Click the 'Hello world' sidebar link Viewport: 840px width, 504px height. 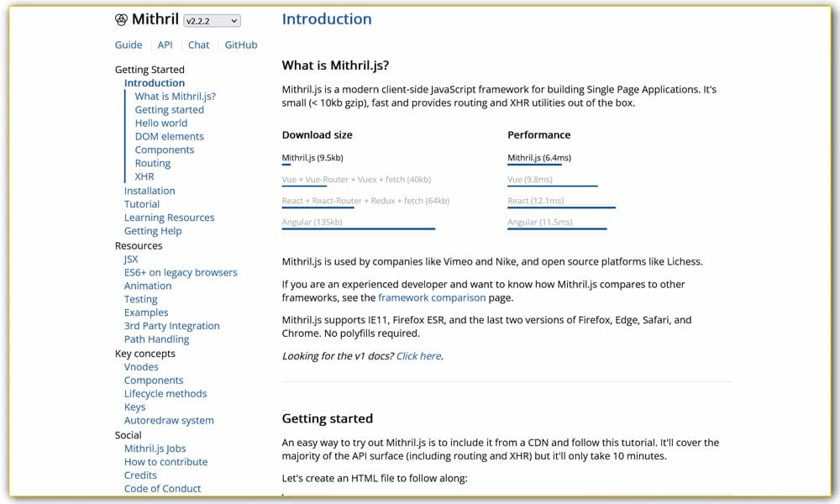point(161,123)
